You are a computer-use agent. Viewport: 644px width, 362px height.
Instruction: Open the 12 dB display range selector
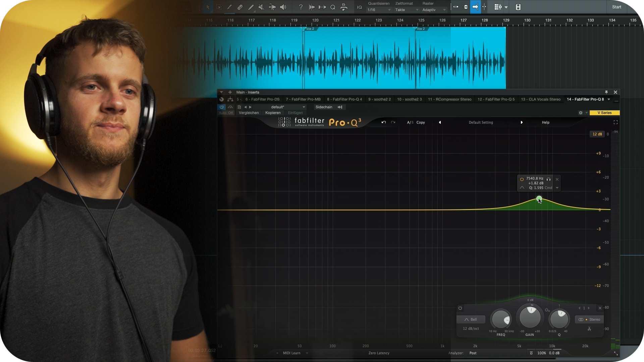(597, 134)
